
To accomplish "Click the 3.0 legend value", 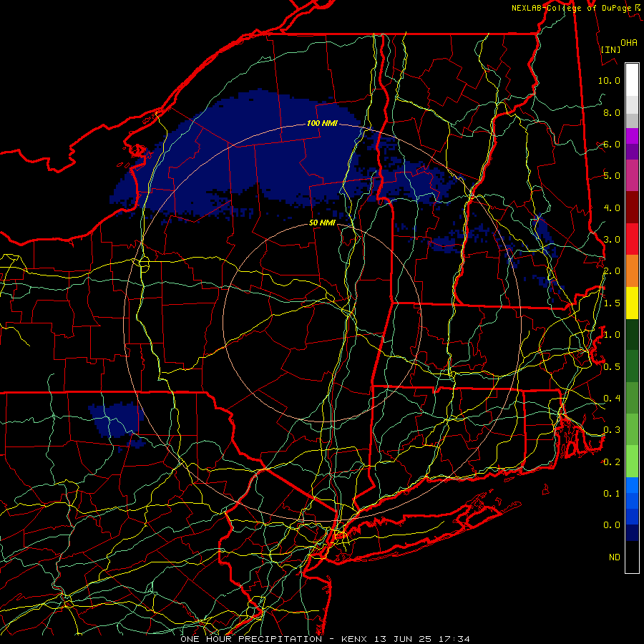I will point(611,240).
